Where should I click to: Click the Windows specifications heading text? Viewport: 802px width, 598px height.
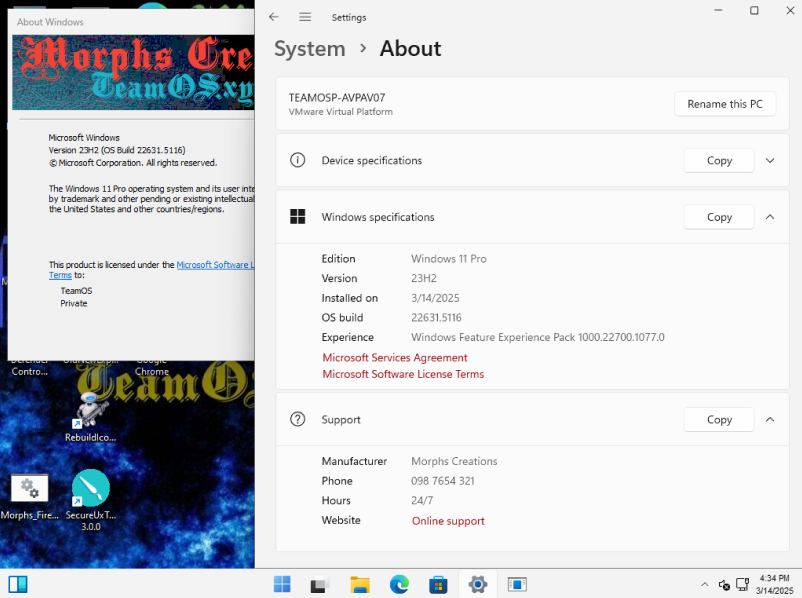click(x=378, y=217)
